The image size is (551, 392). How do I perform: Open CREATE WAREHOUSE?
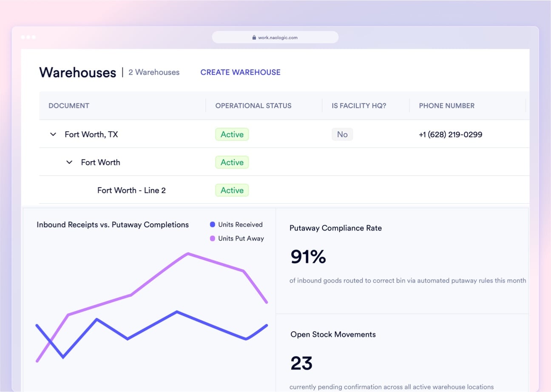point(240,72)
